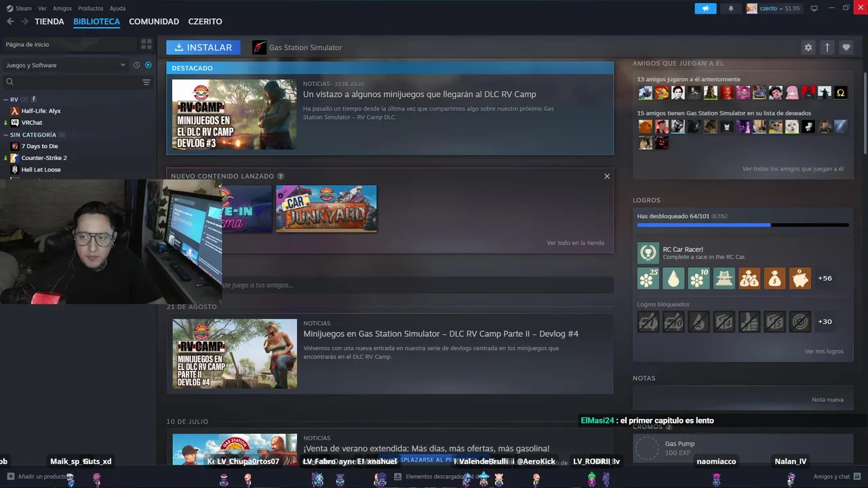
Task: Click the Half-Life: Alyx game icon
Action: pyautogui.click(x=15, y=110)
